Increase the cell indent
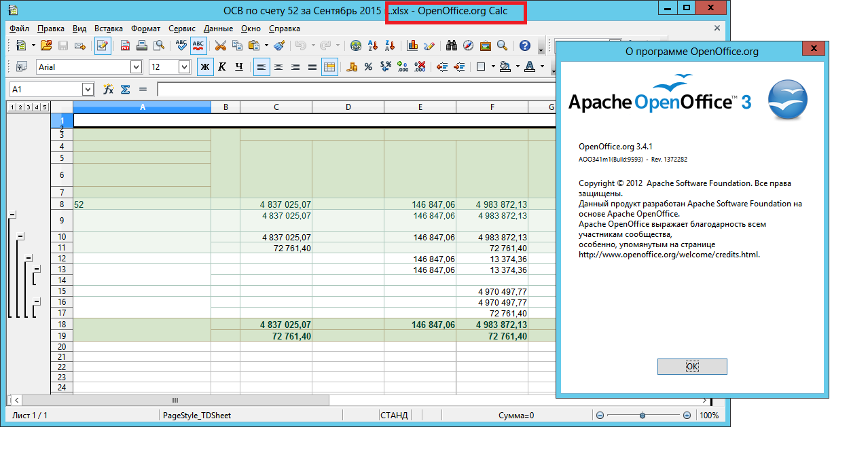The width and height of the screenshot is (868, 459). 459,67
